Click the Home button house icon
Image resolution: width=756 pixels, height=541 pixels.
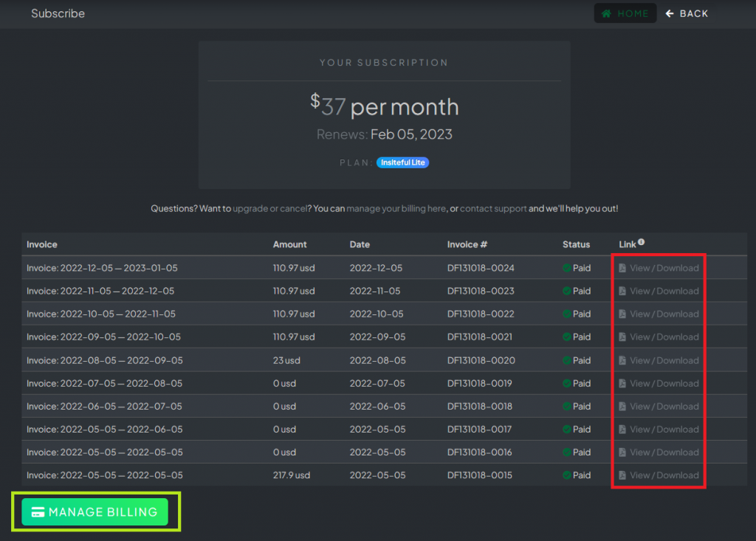pyautogui.click(x=607, y=13)
